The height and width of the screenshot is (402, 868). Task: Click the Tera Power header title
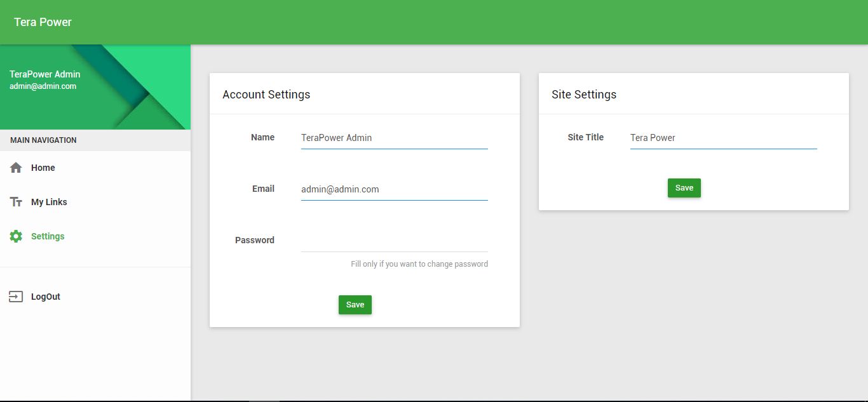pyautogui.click(x=42, y=22)
